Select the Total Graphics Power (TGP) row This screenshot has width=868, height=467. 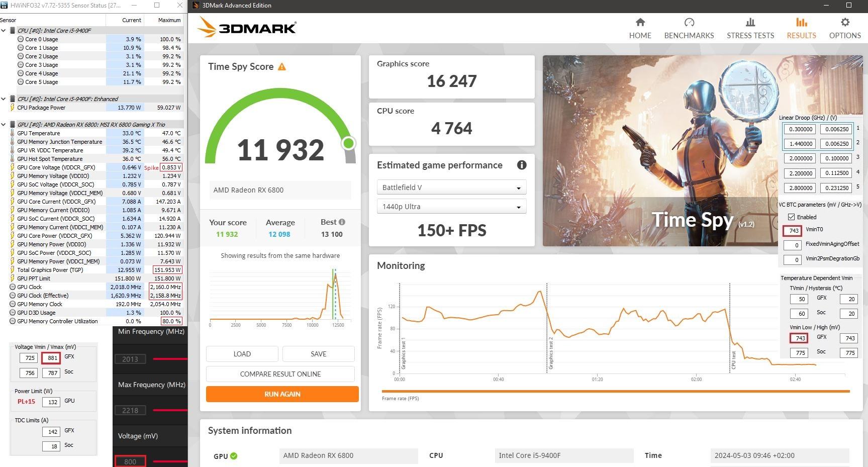(91, 270)
